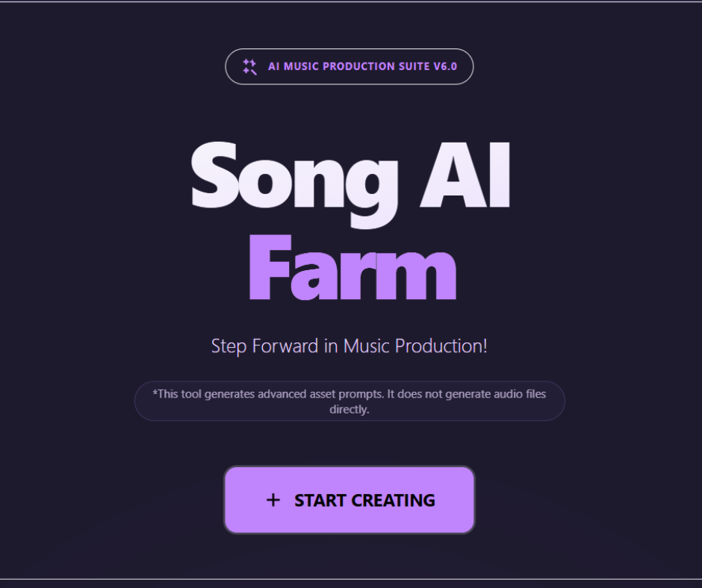Click the AI MUSIC PRODUCTION SUITE V6.0 badge

click(x=349, y=66)
